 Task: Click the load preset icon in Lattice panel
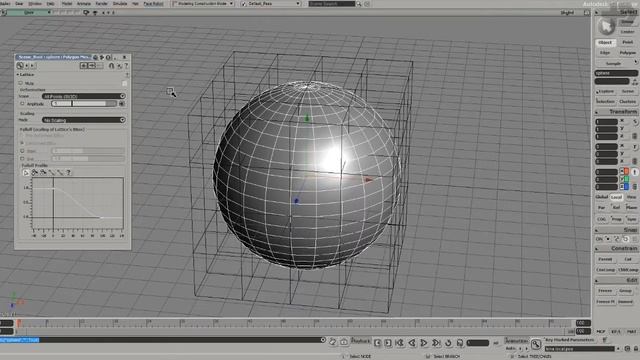tap(84, 65)
